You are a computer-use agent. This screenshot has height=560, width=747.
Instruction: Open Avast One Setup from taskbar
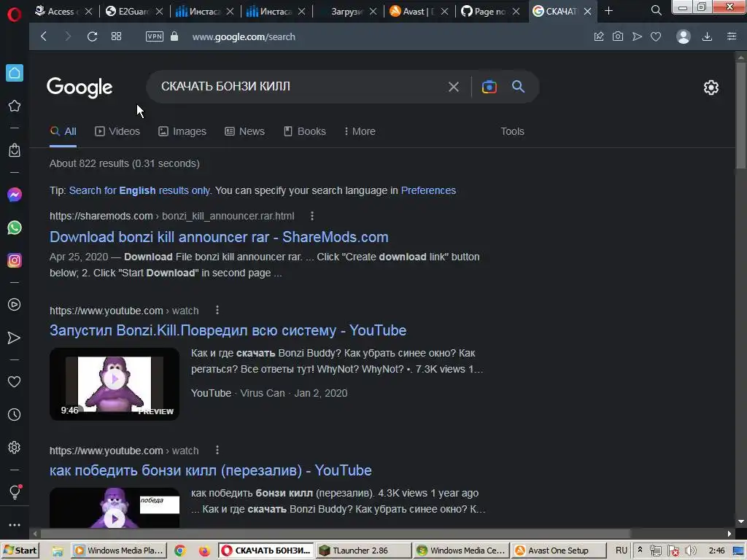558,551
